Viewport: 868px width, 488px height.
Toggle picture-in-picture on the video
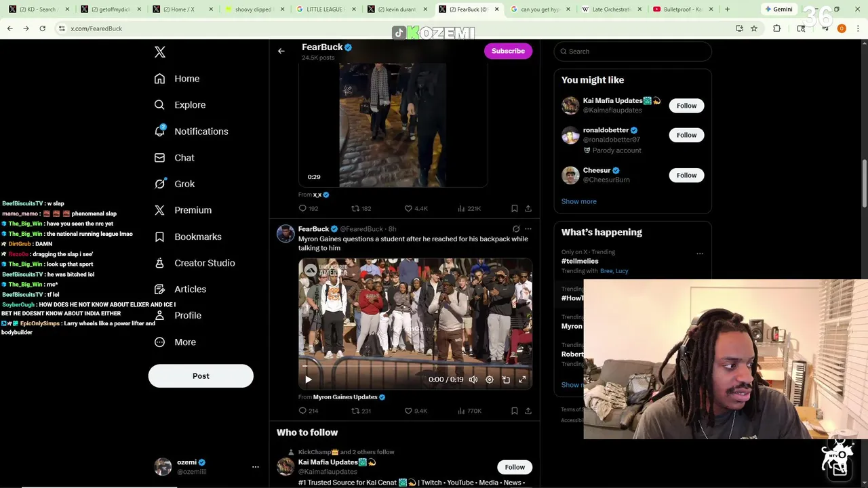pyautogui.click(x=506, y=380)
